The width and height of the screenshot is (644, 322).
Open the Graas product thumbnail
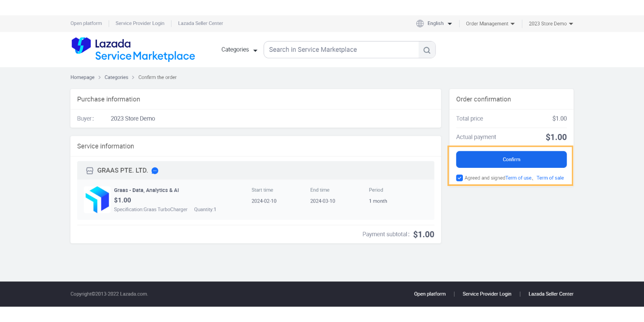tap(97, 200)
